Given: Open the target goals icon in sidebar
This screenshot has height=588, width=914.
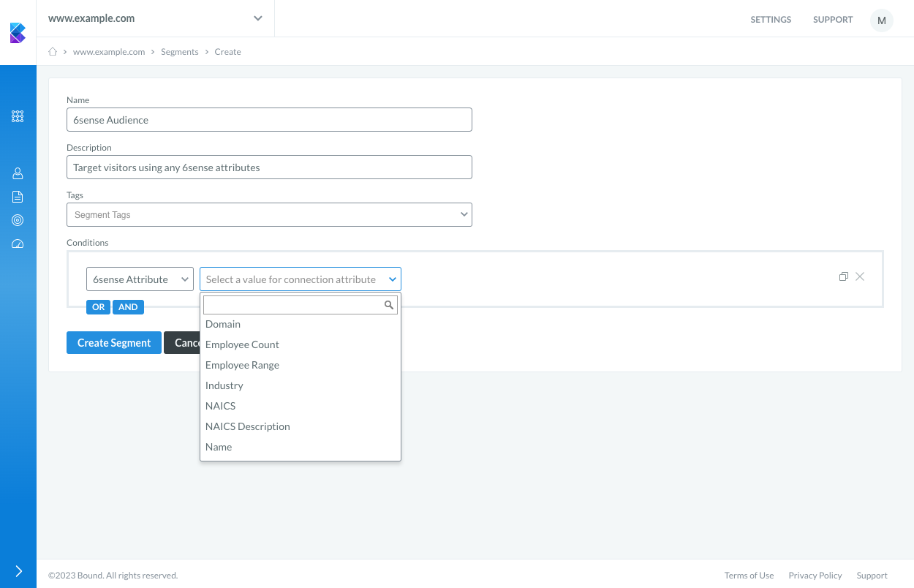Looking at the screenshot, I should pyautogui.click(x=18, y=220).
